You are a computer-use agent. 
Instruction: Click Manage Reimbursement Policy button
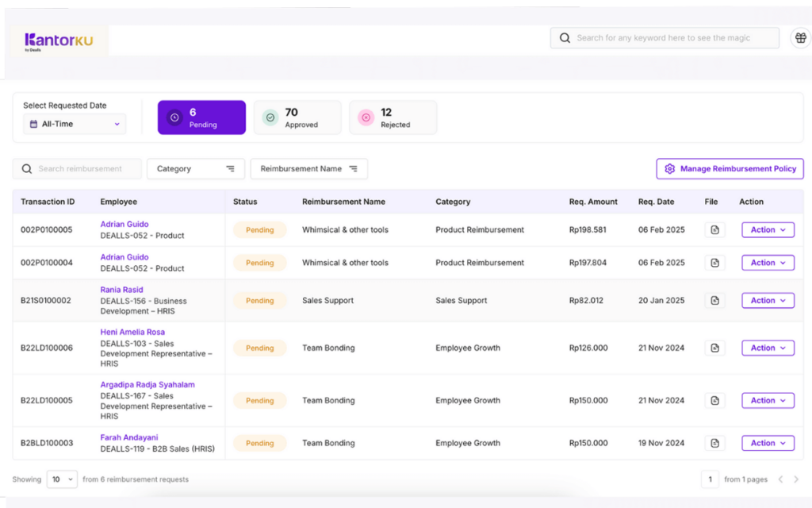point(730,168)
